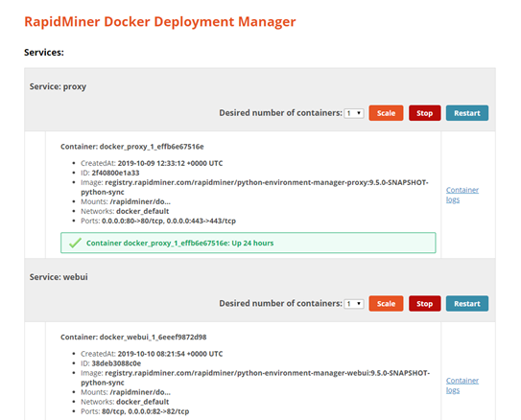The height and width of the screenshot is (420, 521).
Task: Select Ports 0.0.0.0:80->80/tcp entry
Action: 158,222
